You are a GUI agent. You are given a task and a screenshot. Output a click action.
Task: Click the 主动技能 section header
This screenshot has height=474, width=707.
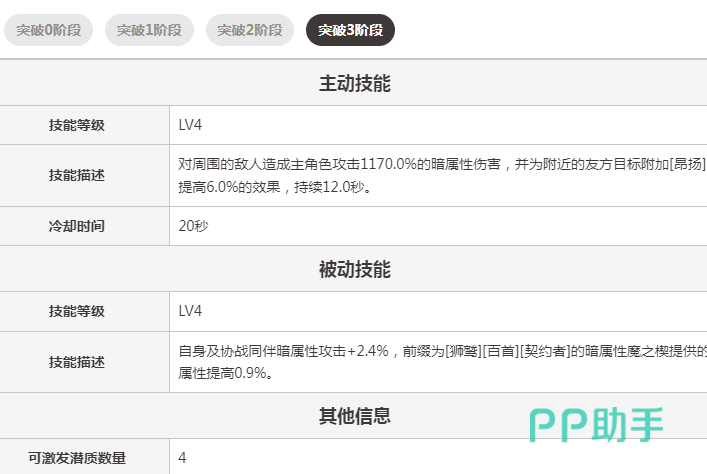354,84
